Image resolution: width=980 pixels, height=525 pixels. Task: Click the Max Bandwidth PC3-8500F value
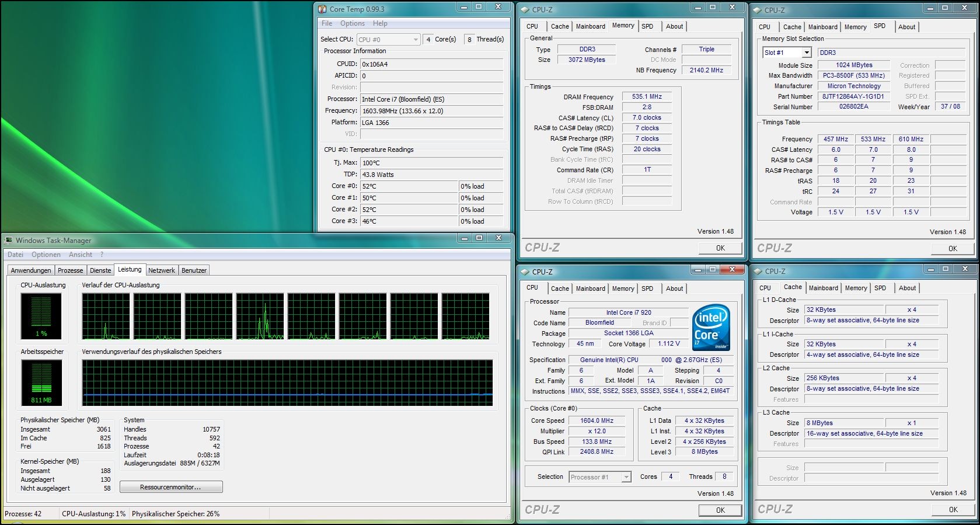tap(853, 75)
